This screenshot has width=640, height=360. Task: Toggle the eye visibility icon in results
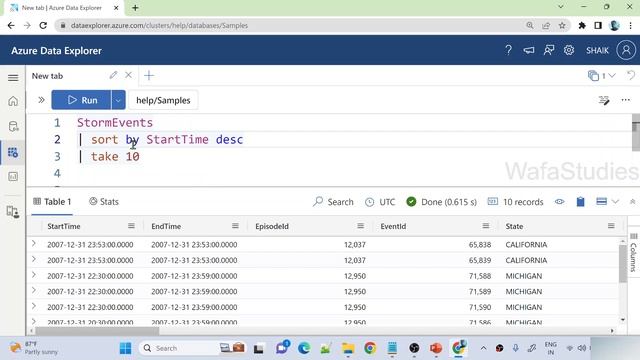[x=560, y=202]
